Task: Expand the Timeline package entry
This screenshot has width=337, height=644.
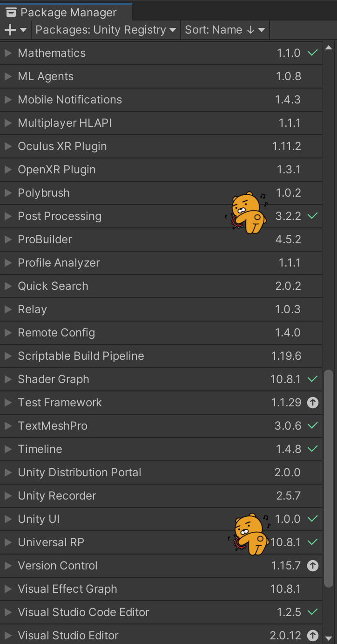Action: [x=7, y=449]
